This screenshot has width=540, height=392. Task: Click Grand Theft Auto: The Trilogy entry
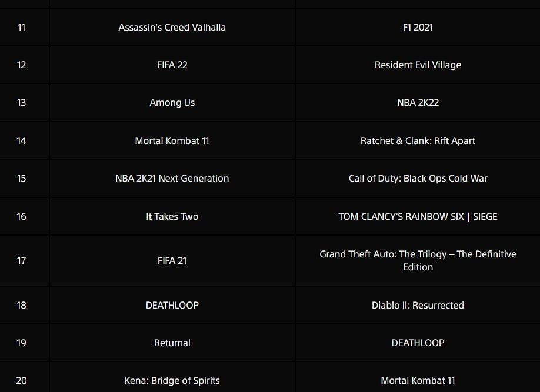tap(418, 260)
